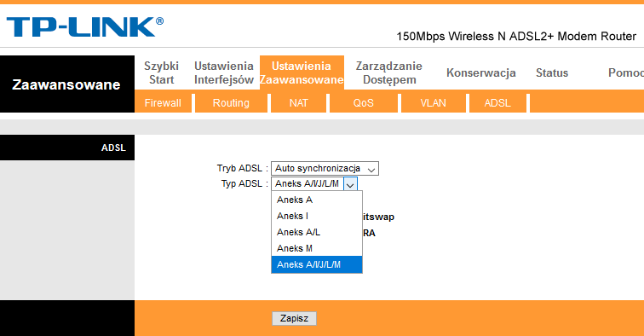Select the Ustawienia Zaawansowane tab
Viewport: 644px width, 336px height.
coord(302,72)
